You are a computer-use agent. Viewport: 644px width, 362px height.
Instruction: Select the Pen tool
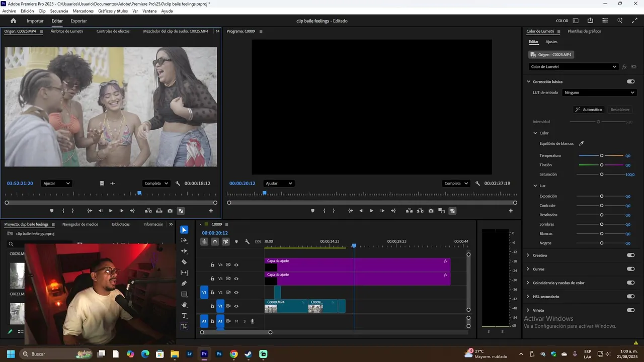(x=184, y=283)
